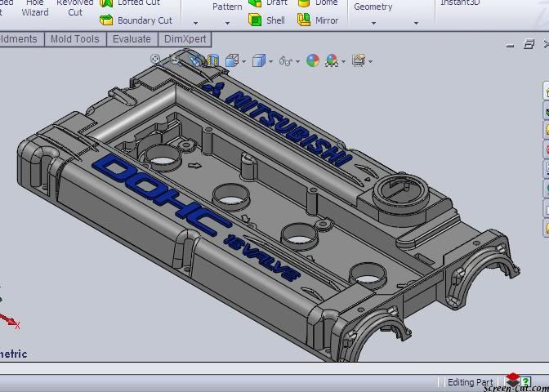Expand the View Orientation dropdown arrow

click(243, 62)
